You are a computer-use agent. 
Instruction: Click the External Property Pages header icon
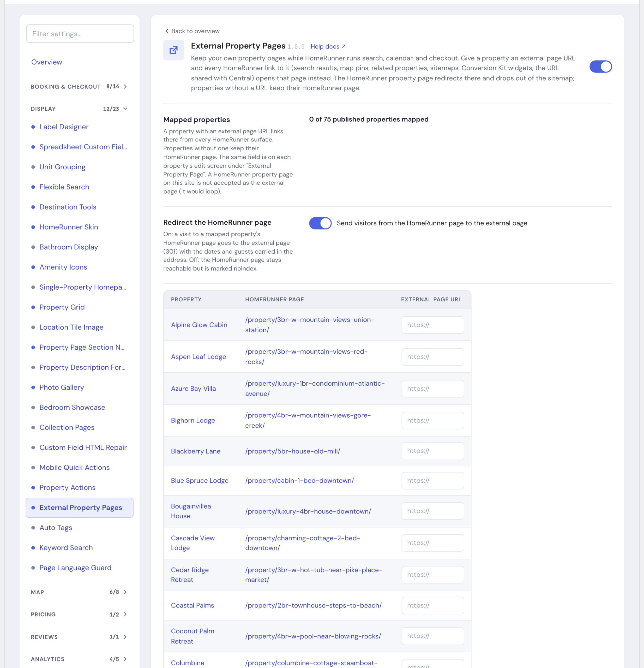[x=173, y=50]
